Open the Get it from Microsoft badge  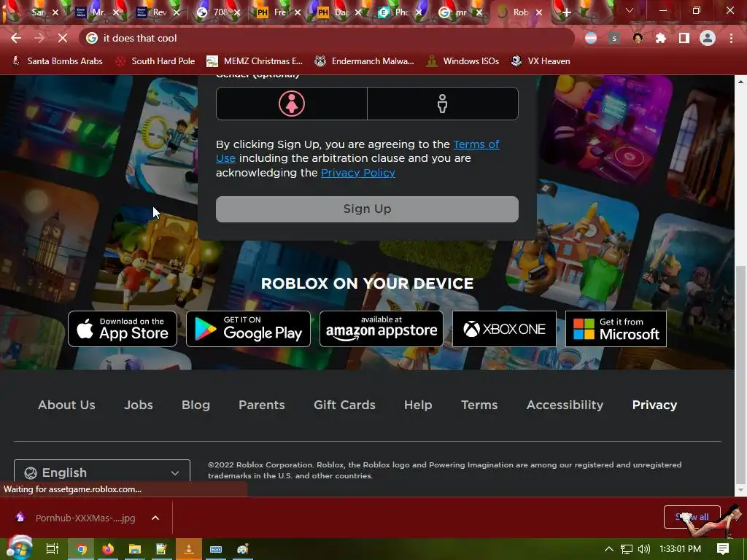click(x=616, y=329)
